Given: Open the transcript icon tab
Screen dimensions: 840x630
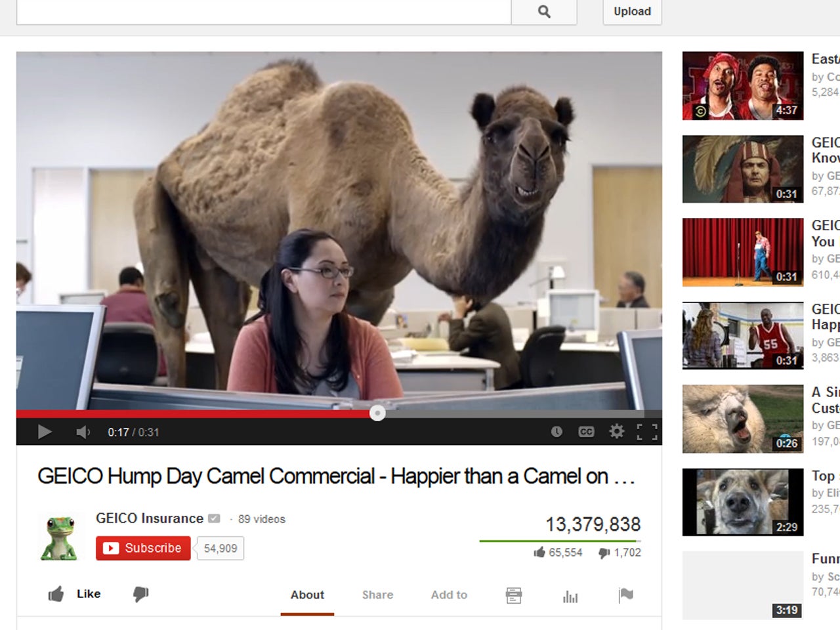Looking at the screenshot, I should click(514, 595).
